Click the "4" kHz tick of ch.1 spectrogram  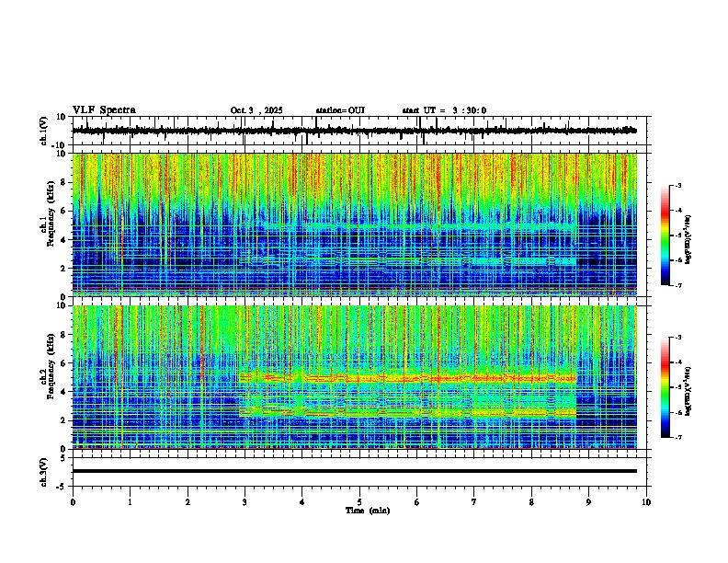click(64, 240)
